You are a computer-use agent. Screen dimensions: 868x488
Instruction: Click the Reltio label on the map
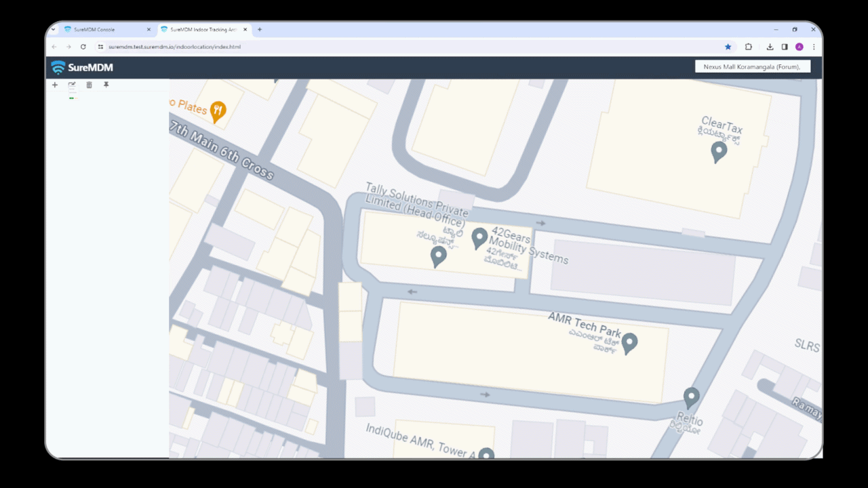(x=690, y=420)
